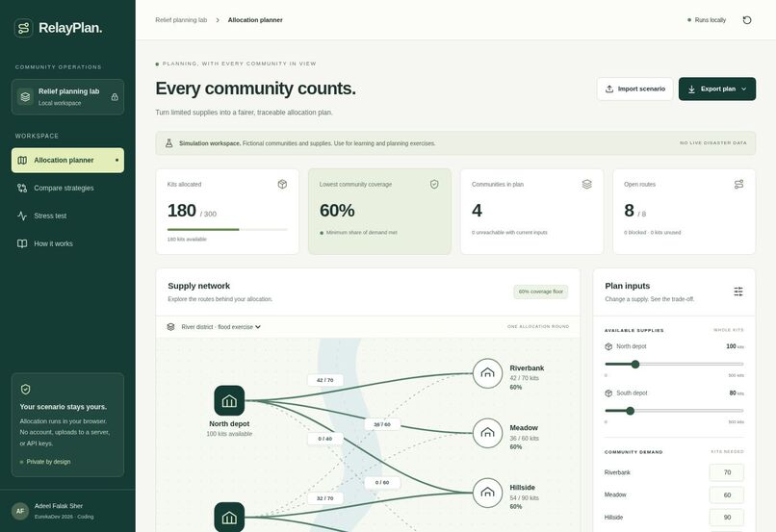Open How it works page
776x532 pixels.
click(67, 243)
